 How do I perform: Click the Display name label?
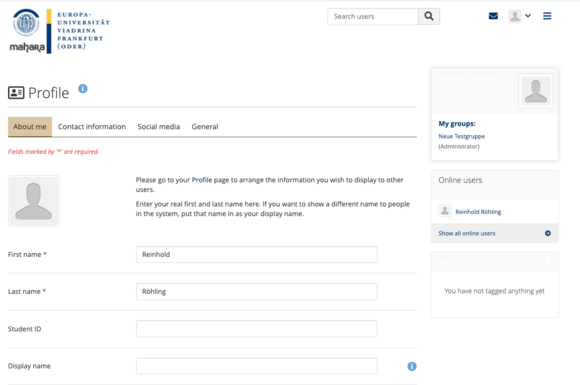coord(29,366)
